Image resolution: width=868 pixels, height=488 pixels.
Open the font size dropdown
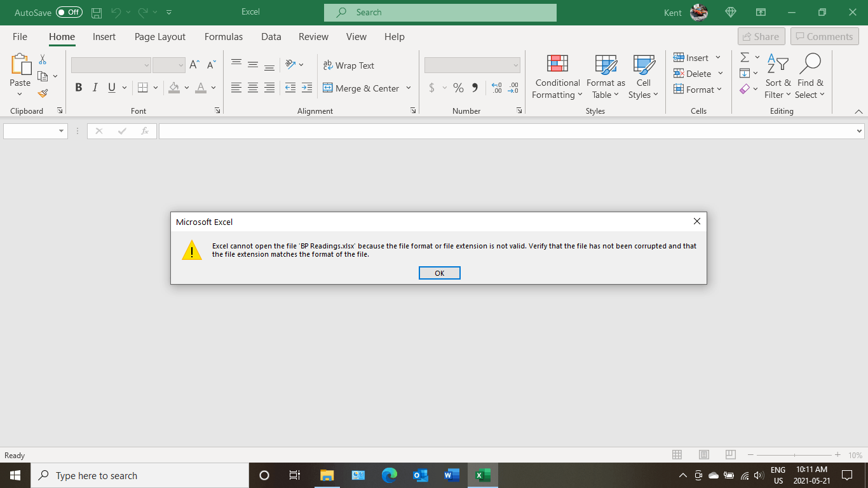click(181, 65)
